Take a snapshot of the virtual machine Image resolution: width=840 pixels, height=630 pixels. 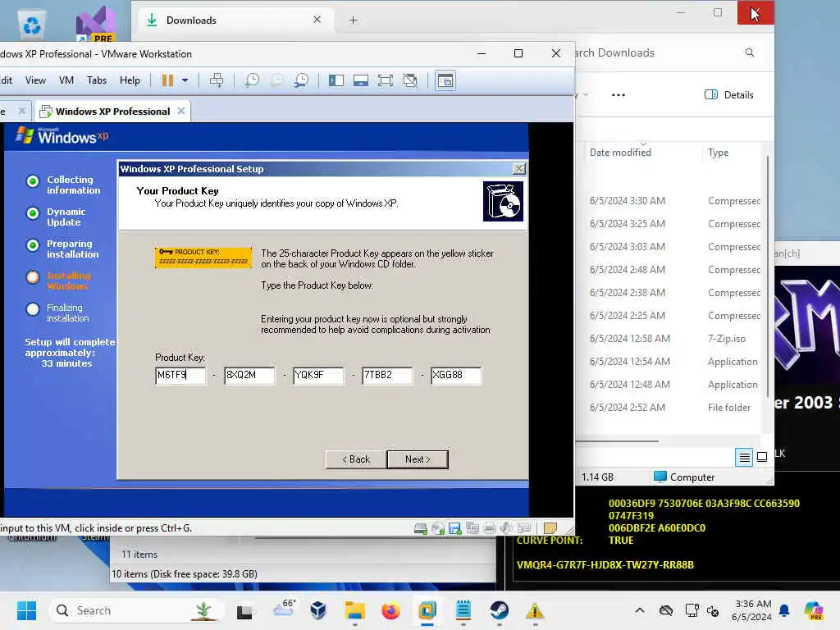(x=252, y=80)
